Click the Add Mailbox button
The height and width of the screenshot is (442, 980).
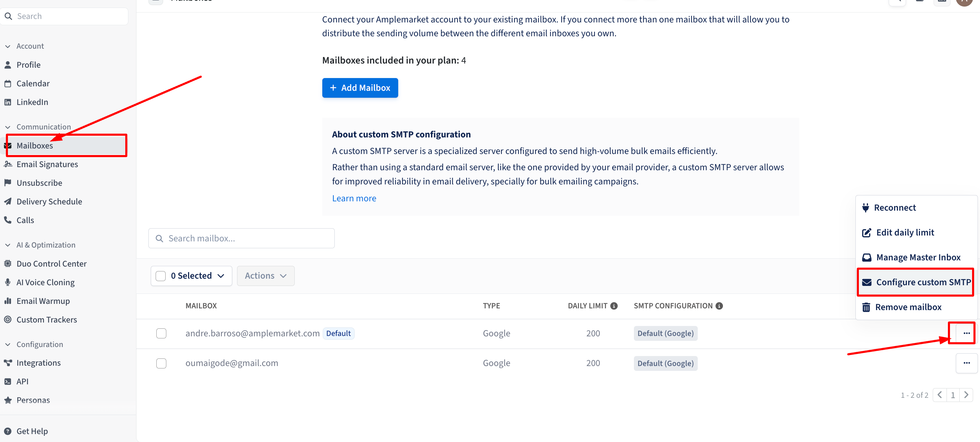tap(360, 88)
